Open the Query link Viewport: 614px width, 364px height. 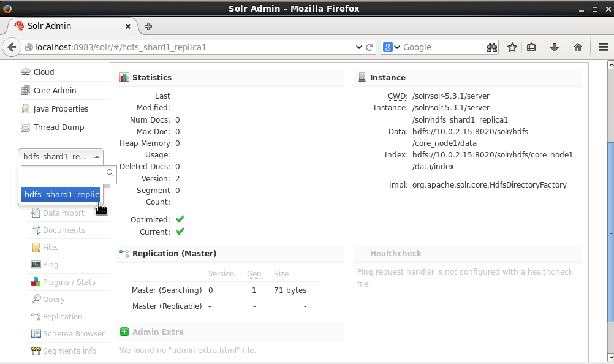[x=54, y=300]
